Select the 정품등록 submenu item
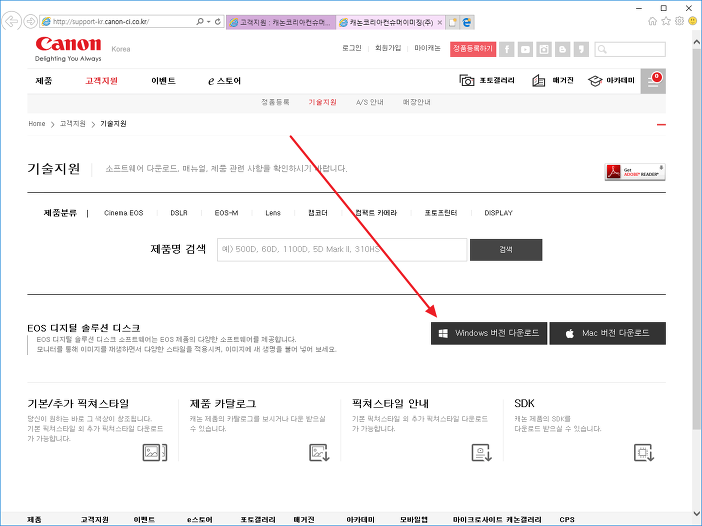Screen dimensions: 702x526 pyautogui.click(x=275, y=102)
